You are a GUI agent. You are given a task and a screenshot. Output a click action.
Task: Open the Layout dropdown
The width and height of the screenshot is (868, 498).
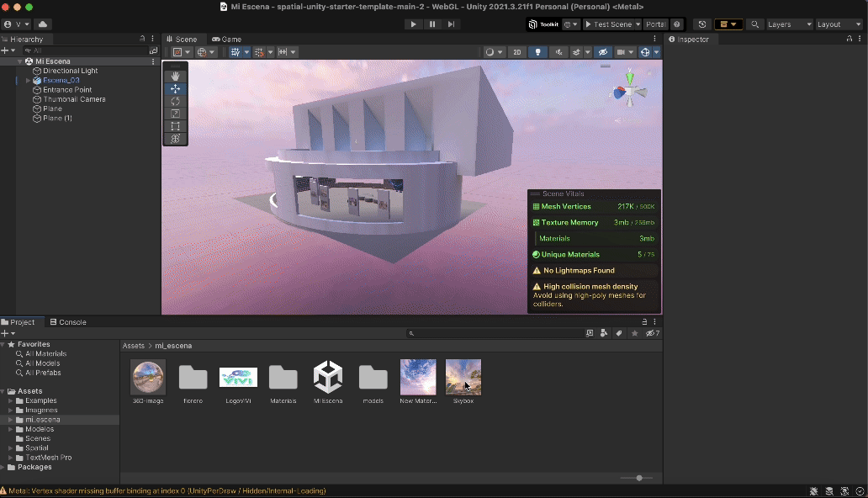(x=839, y=24)
